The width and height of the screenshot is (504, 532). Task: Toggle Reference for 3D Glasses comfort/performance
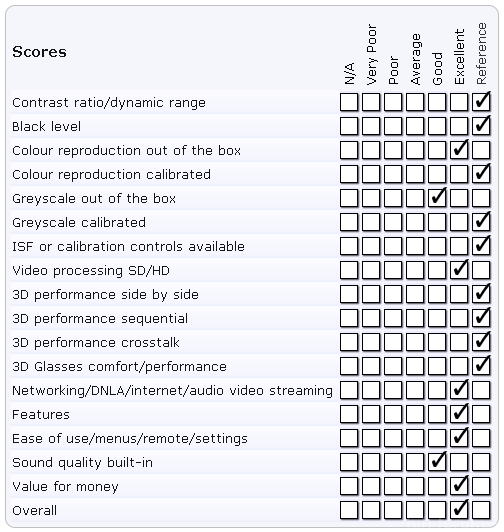481,366
